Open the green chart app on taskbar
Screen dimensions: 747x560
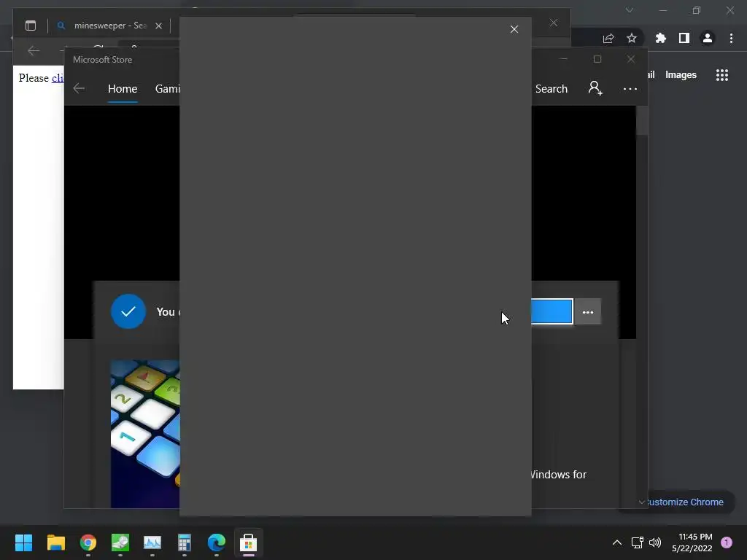120,542
